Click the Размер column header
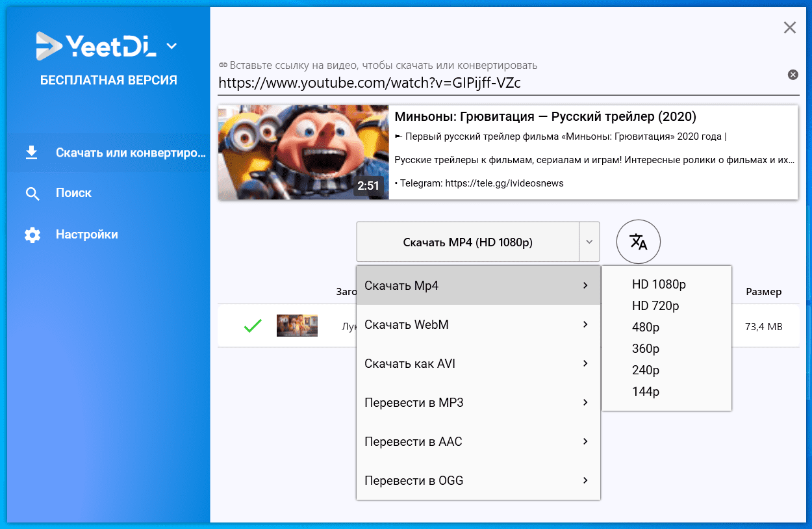 763,292
